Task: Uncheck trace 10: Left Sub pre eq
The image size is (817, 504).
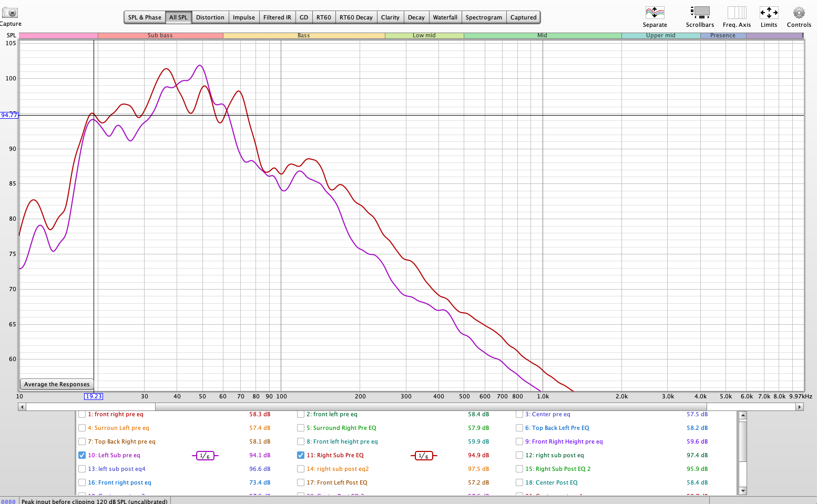Action: click(x=82, y=455)
